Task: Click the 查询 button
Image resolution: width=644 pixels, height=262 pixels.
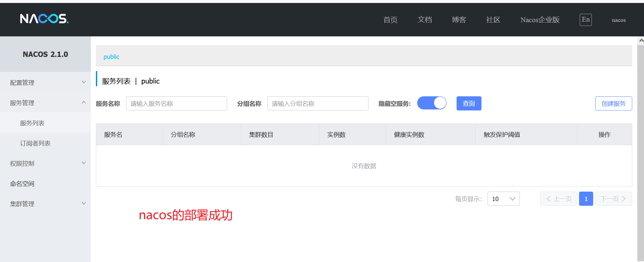Action: (469, 103)
